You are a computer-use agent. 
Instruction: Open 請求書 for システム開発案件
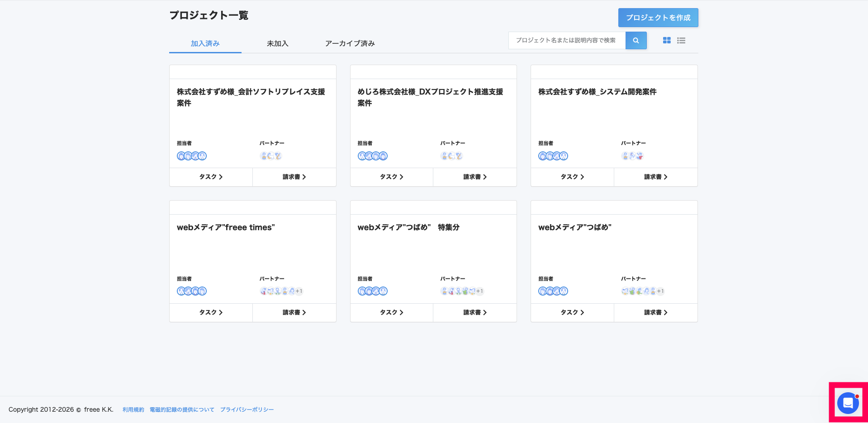(x=656, y=177)
